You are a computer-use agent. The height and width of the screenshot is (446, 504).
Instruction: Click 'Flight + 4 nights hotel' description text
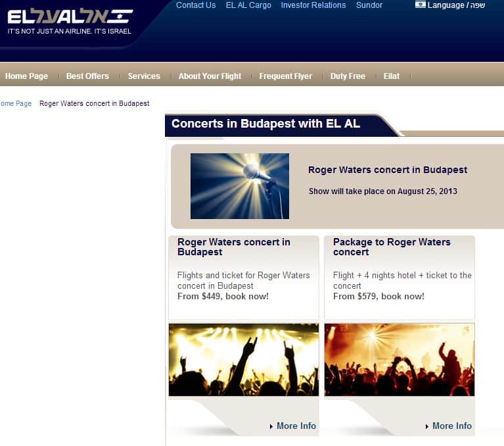point(402,281)
